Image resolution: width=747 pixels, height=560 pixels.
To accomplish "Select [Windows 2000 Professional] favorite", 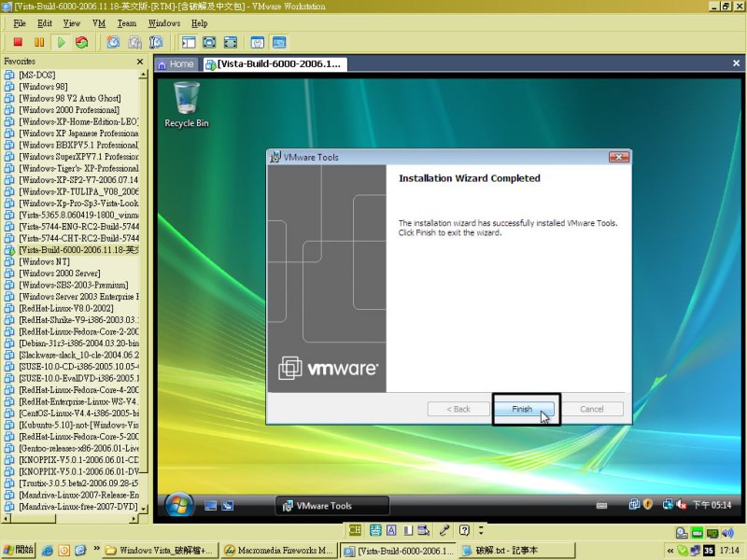I will [x=69, y=110].
